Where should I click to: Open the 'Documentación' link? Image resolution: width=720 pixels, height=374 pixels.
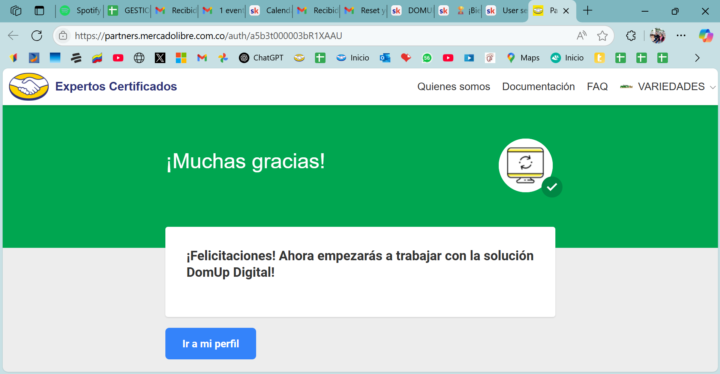tap(538, 86)
